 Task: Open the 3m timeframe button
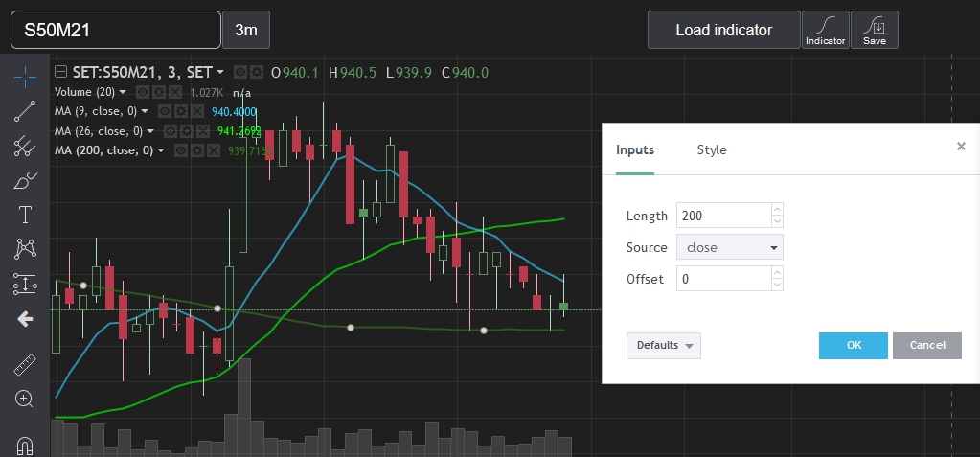[x=246, y=30]
